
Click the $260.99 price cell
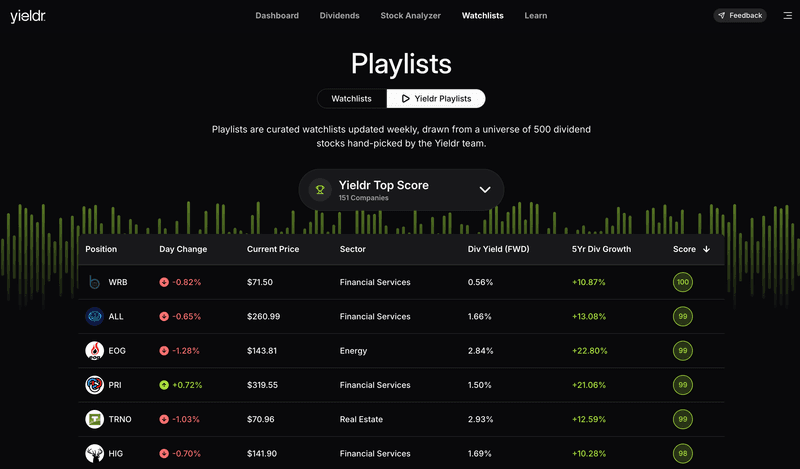click(x=263, y=316)
